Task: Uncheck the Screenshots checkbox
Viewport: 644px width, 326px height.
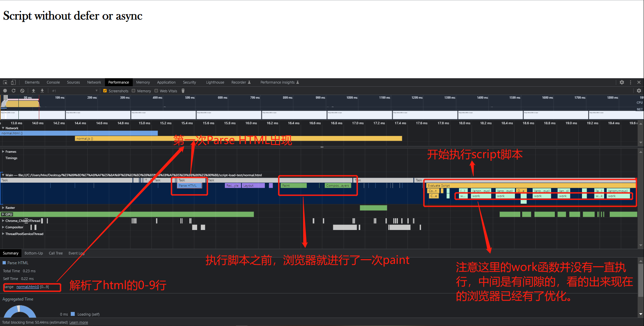Action: point(105,91)
